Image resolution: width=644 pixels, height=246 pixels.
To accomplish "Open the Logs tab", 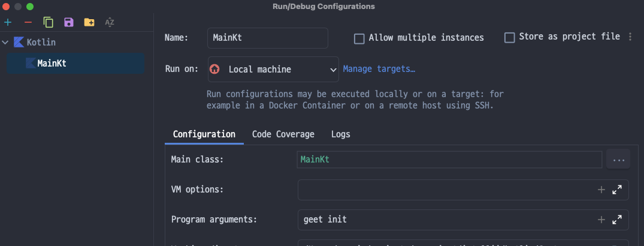I will click(x=340, y=134).
